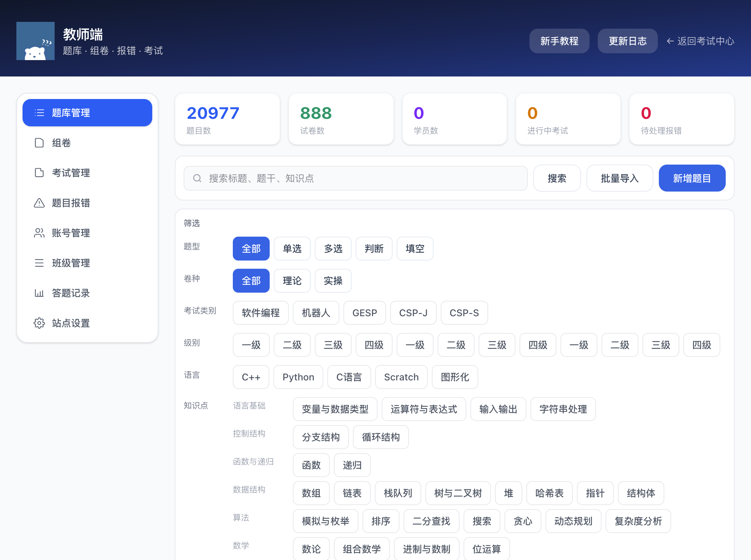751x560 pixels.
Task: Toggle the 变量与数据类型 knowledge tag
Action: [335, 409]
